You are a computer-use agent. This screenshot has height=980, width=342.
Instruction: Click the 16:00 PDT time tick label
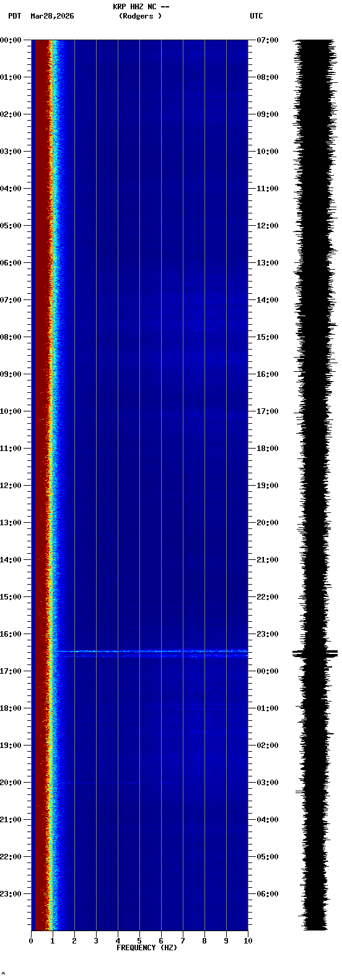(11, 634)
